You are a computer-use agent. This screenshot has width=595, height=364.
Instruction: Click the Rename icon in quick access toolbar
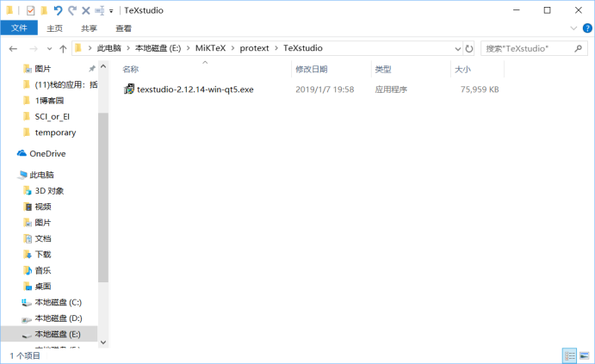[x=100, y=10]
